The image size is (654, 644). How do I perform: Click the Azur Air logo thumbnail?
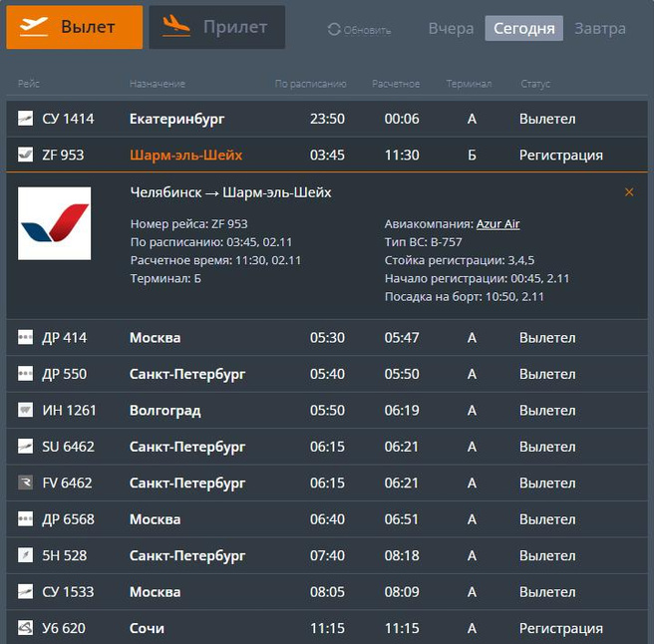(x=54, y=223)
